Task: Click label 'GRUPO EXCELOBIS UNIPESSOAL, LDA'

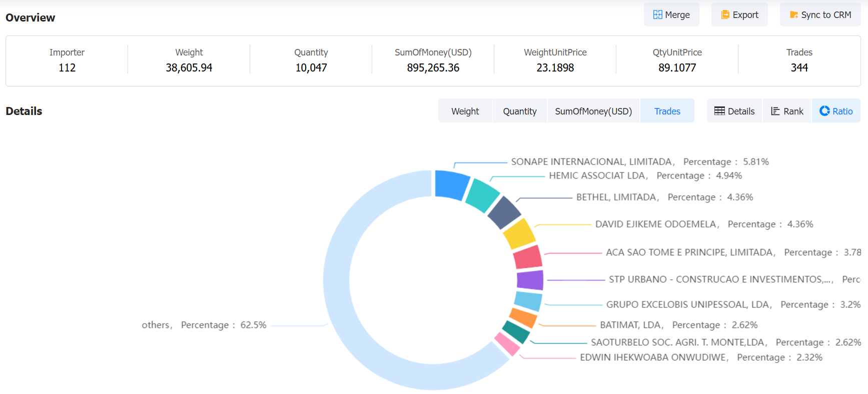Action: (x=689, y=304)
